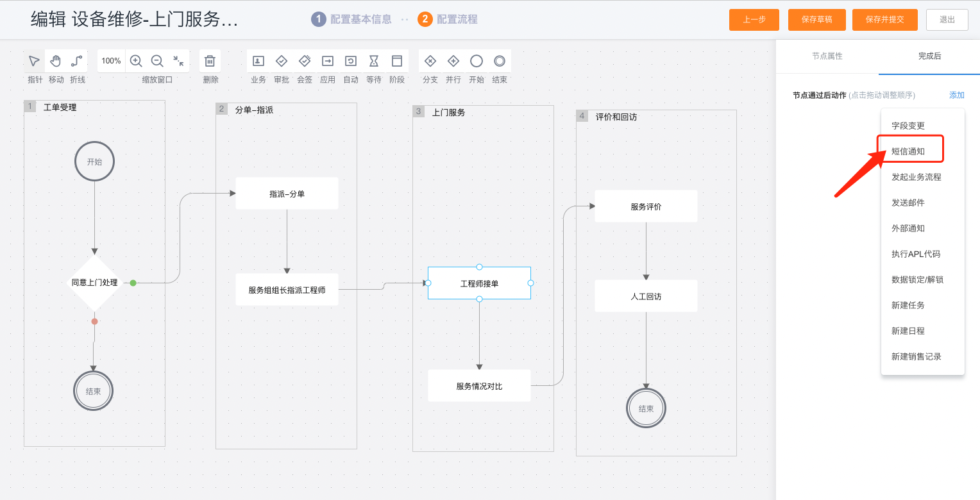This screenshot has height=500, width=980.
Task: Select the 服务评价 node on canvas
Action: click(x=646, y=206)
